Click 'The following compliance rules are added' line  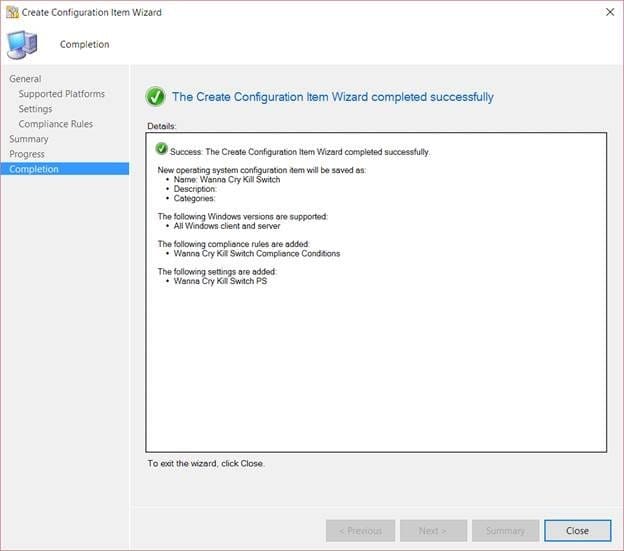pos(233,244)
